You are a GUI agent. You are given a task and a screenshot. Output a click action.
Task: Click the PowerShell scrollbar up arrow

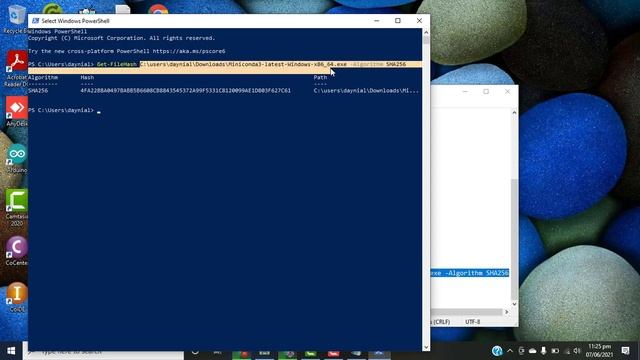426,32
